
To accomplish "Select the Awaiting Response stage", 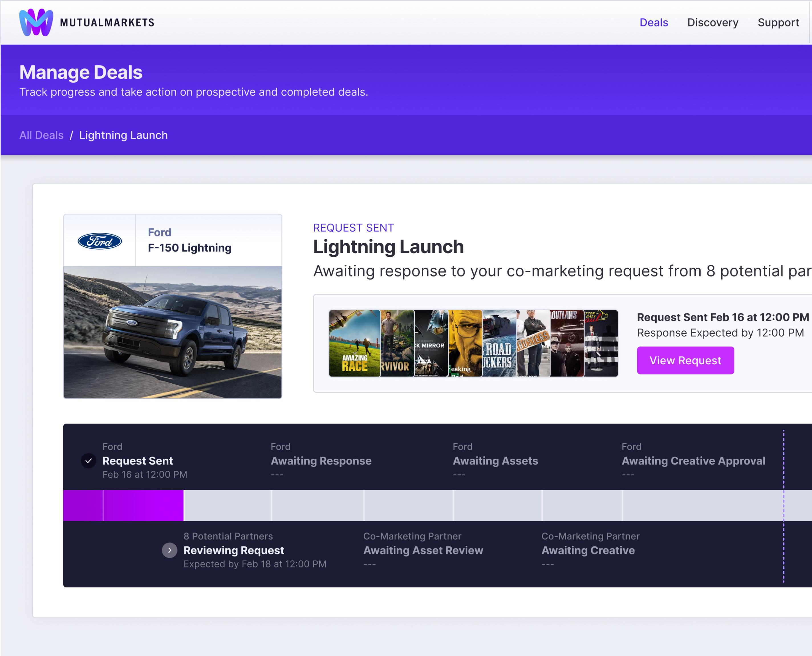I will 321,461.
